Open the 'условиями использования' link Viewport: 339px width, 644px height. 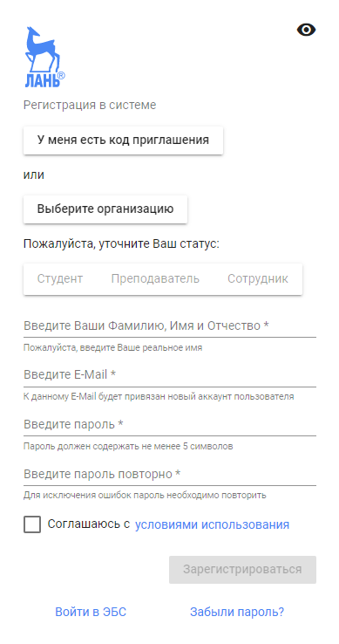point(212,525)
